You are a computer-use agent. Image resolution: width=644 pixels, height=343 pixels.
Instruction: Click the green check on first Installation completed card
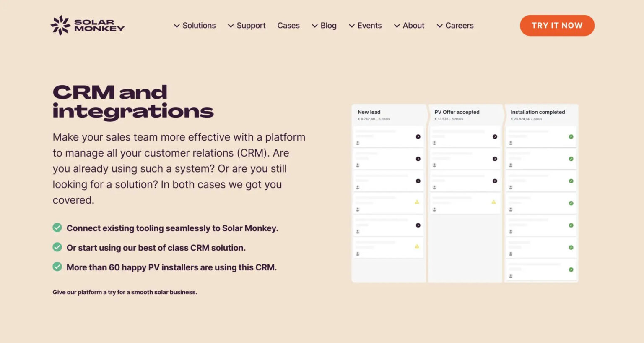(x=571, y=136)
